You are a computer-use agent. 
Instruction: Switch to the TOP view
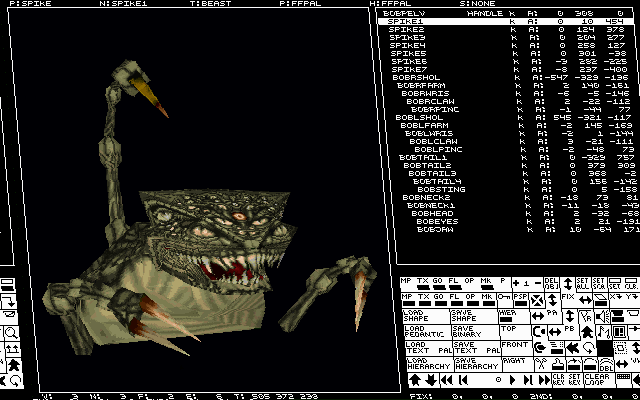tap(509, 329)
